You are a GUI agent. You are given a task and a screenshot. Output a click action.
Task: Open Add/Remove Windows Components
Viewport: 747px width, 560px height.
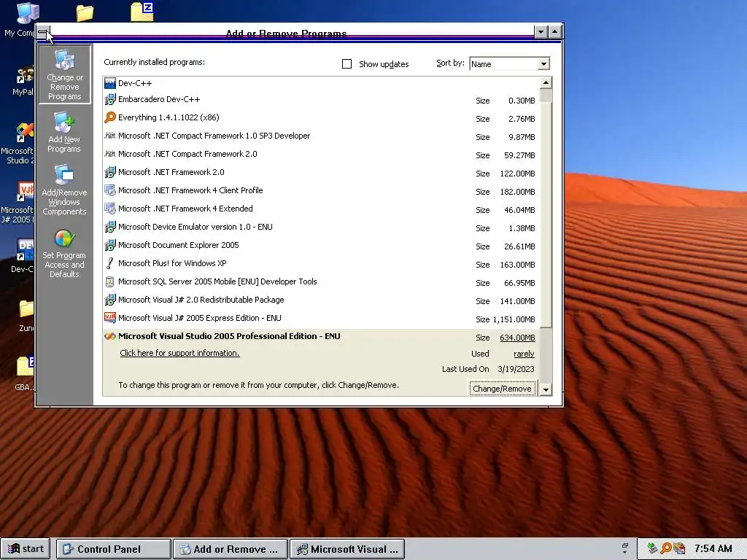(x=64, y=190)
